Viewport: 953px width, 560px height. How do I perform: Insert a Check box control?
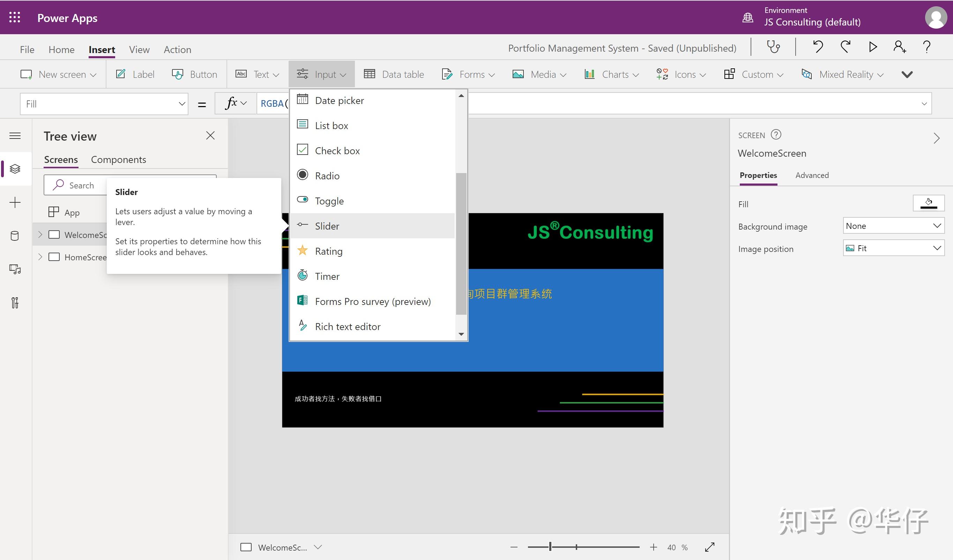coord(337,150)
